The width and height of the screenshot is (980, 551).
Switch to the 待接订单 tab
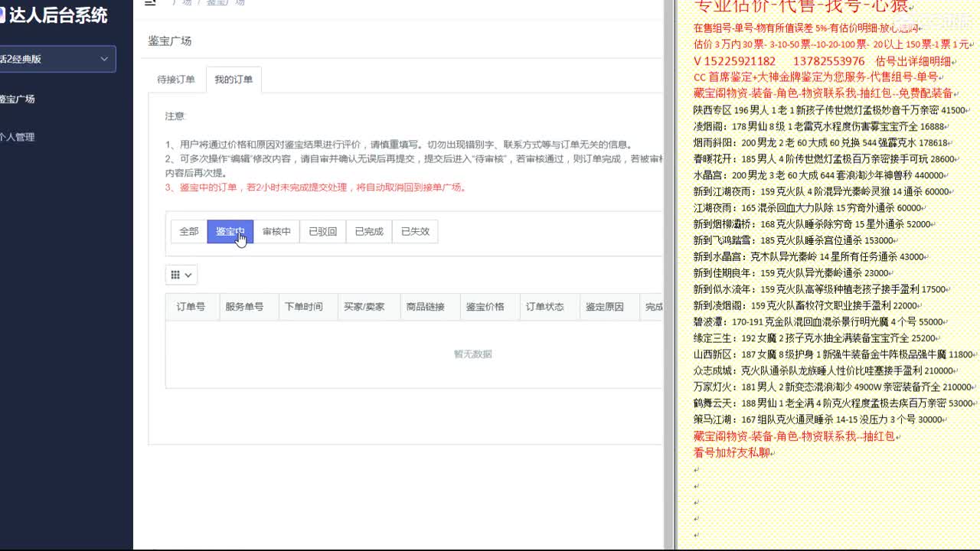click(176, 80)
